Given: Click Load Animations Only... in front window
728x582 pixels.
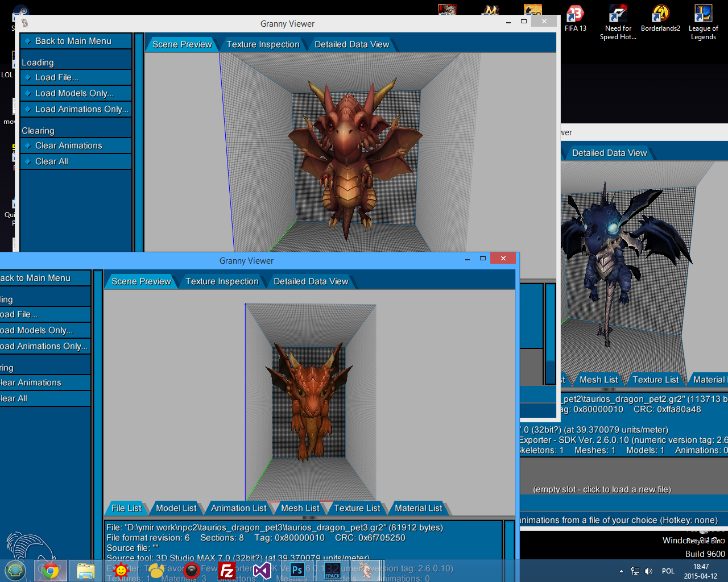Looking at the screenshot, I should click(45, 346).
